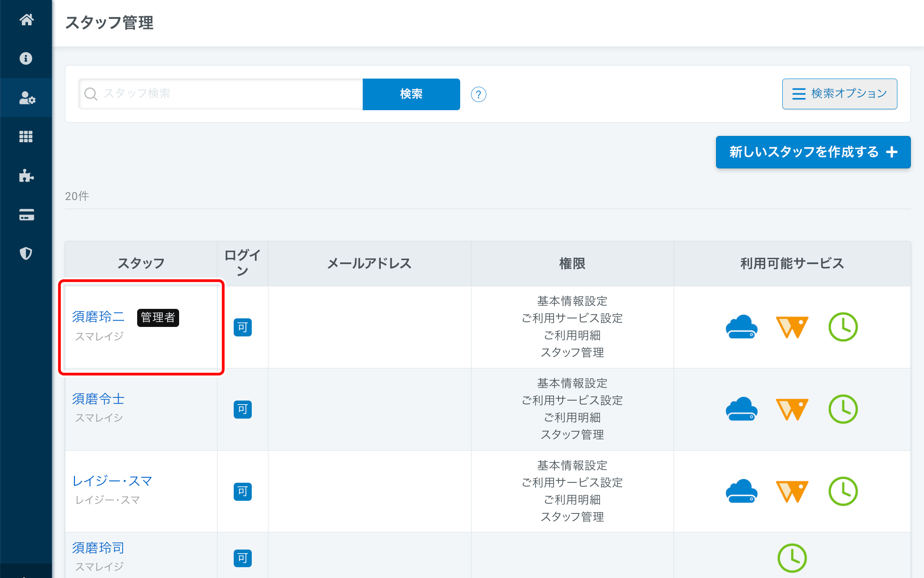The height and width of the screenshot is (578, 924).
Task: Click green clock icon for 須磨玲司
Action: 792,558
